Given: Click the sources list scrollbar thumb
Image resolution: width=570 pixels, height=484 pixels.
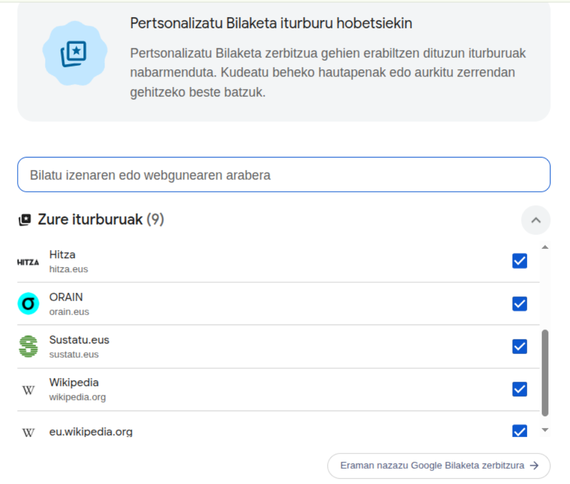Looking at the screenshot, I should 545,373.
